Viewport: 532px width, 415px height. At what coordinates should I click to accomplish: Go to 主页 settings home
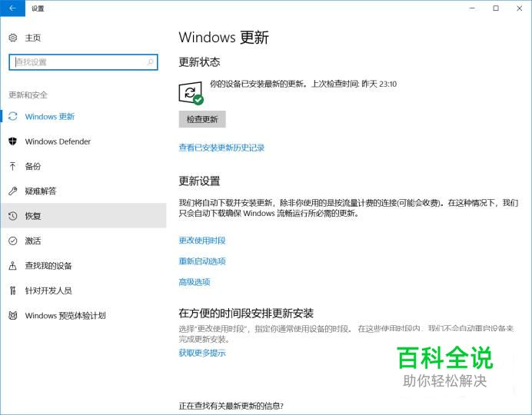33,38
